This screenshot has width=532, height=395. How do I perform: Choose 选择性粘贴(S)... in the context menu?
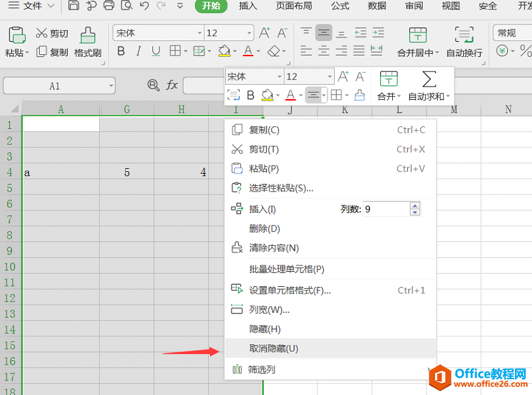[x=330, y=188]
